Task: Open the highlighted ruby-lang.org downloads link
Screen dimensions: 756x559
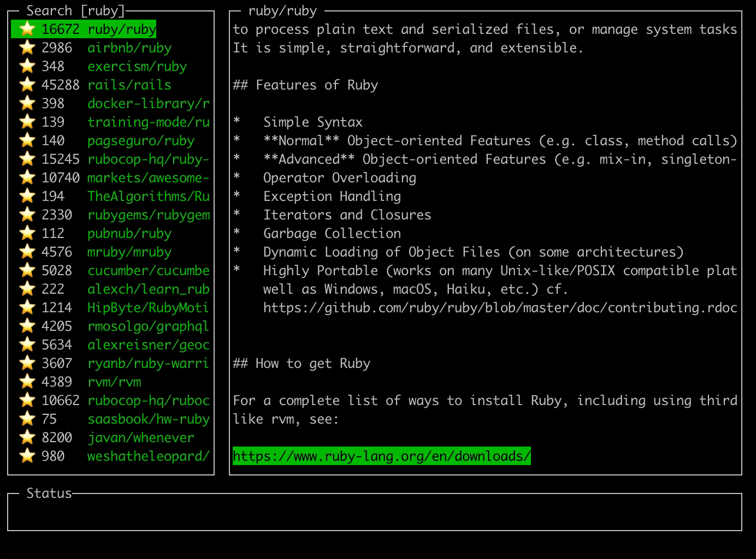Action: point(382,456)
